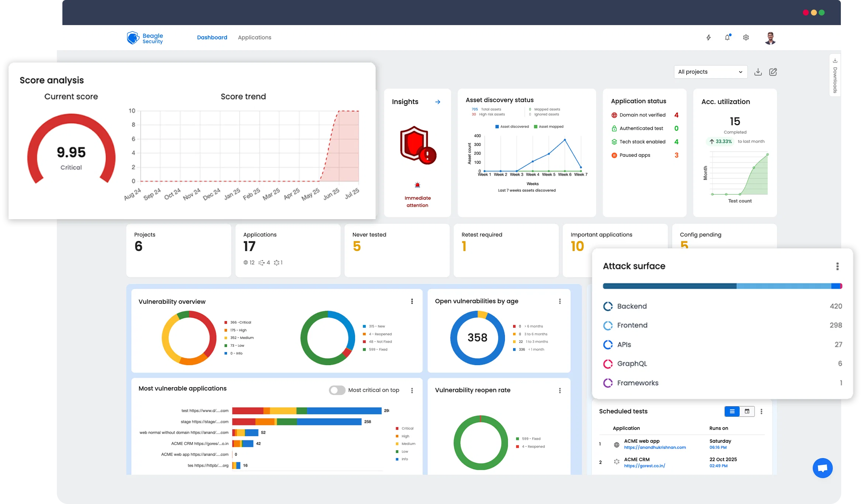Click the Authenticated test lock icon
Screen dimensions: 863x504
(x=614, y=128)
